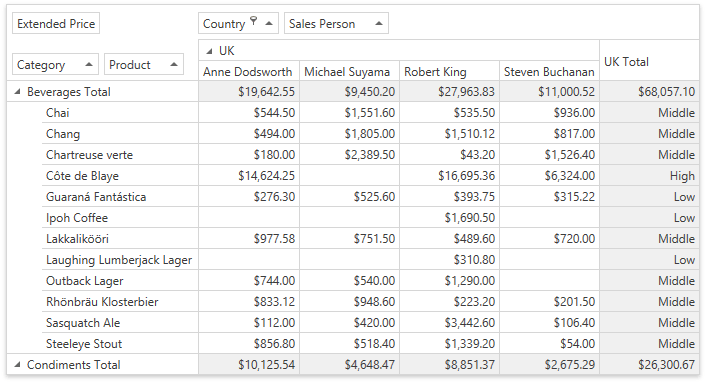Click the Country field header
The image size is (706, 383).
pyautogui.click(x=238, y=23)
